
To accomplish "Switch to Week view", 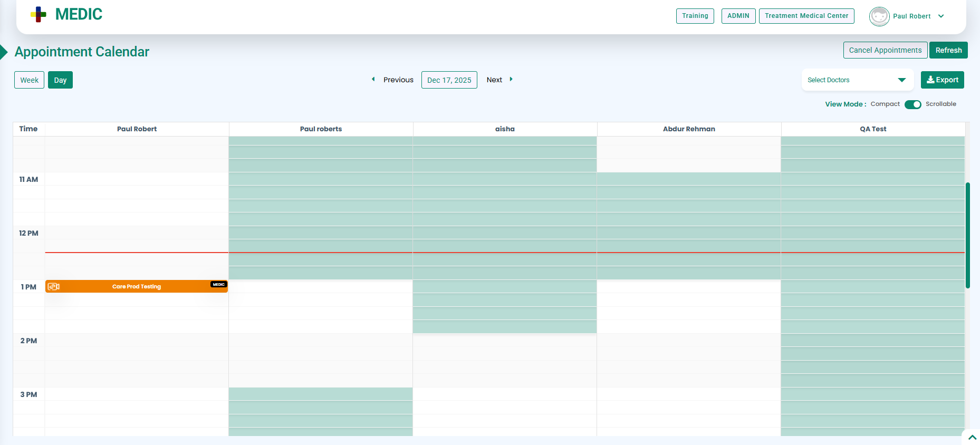I will coord(29,80).
